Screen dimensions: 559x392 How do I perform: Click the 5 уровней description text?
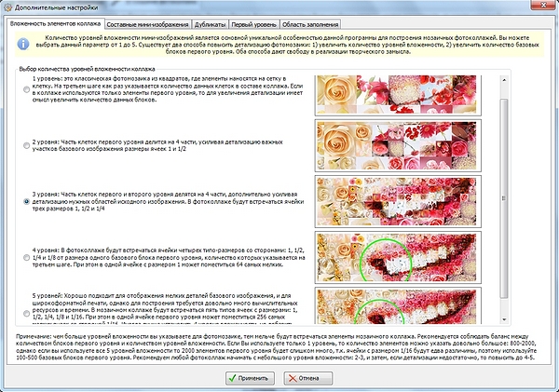tap(165, 309)
